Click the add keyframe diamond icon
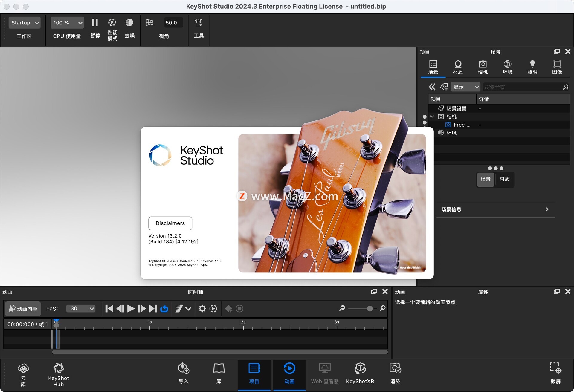 (x=229, y=309)
